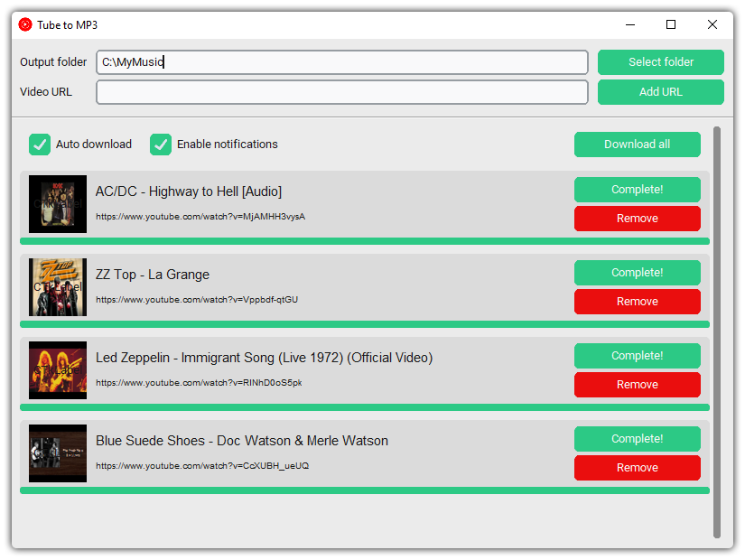Screen dimensions: 745x560
Task: Click the ZZ Top progress bar
Action: tap(365, 324)
